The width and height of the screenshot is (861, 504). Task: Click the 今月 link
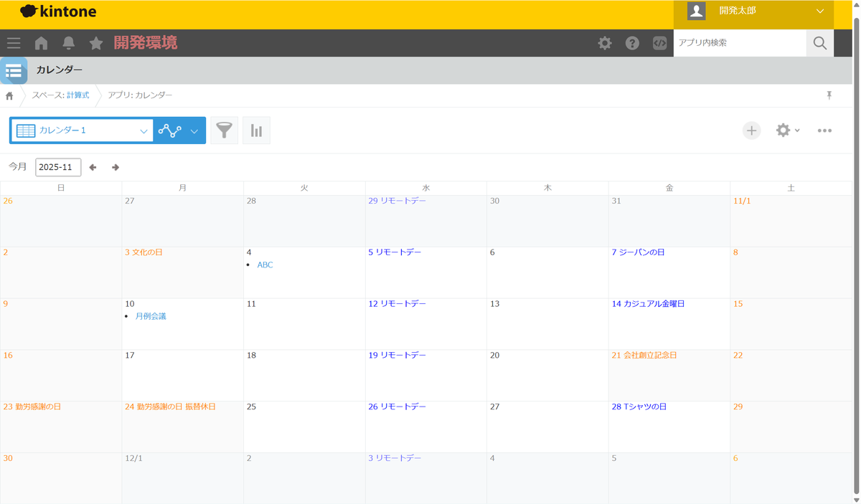tap(18, 167)
